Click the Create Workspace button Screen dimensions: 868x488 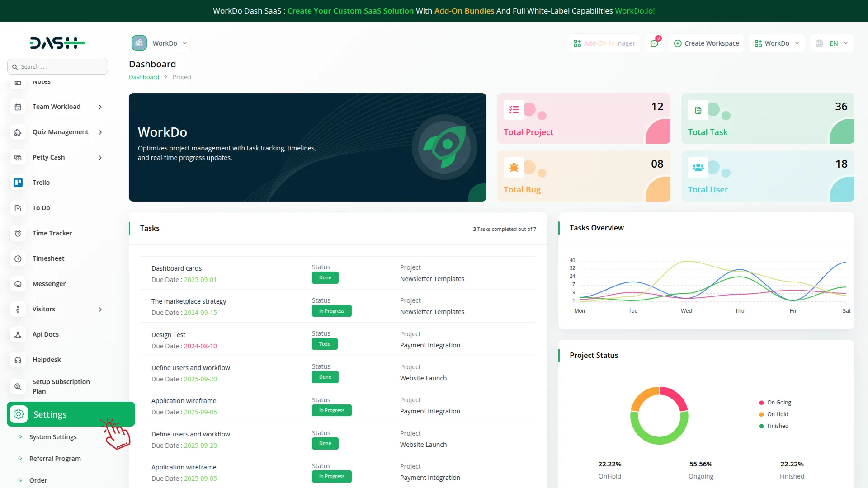point(706,43)
